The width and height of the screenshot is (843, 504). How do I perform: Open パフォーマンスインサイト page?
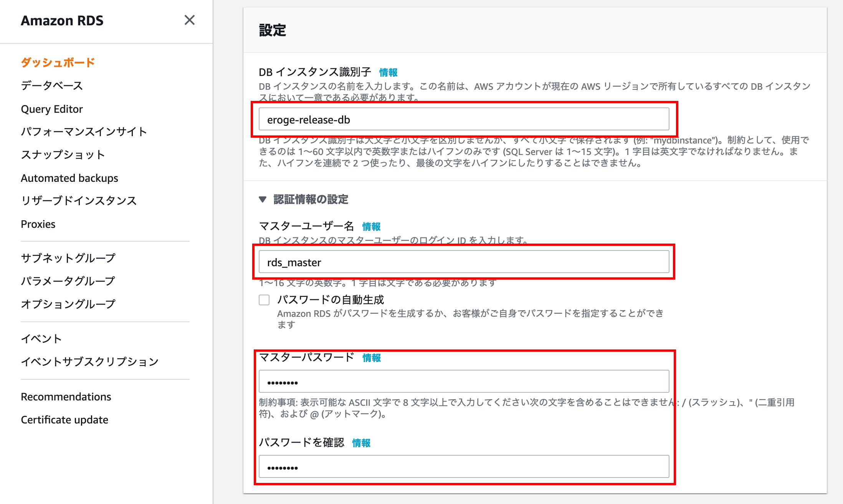(84, 132)
